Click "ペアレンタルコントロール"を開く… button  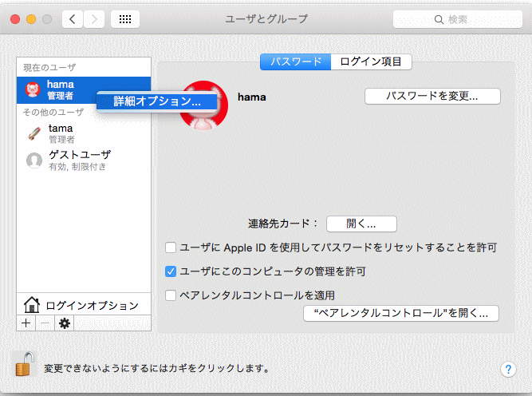coord(401,313)
